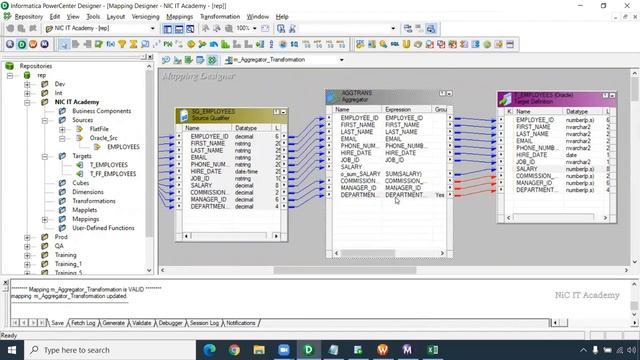Open the mapping name dropdown m_Aggregator_Transformation

point(342,60)
